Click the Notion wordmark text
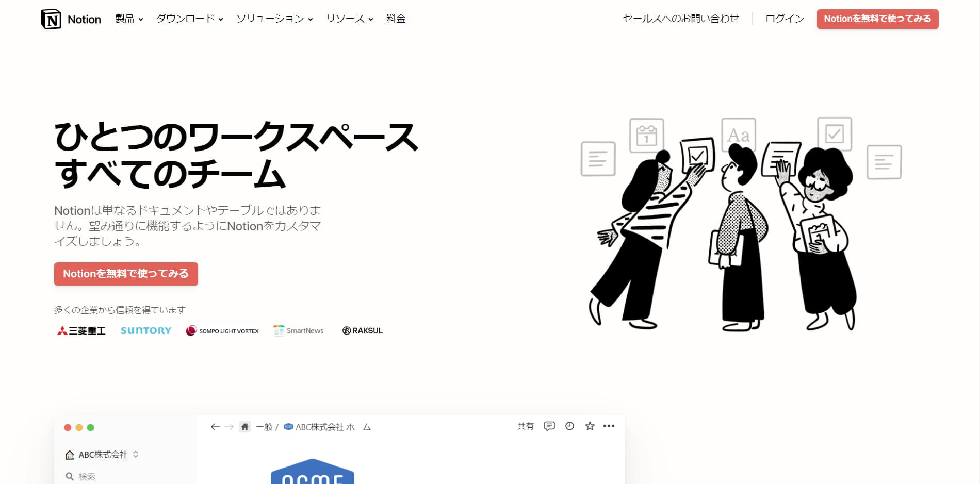This screenshot has height=484, width=980. [84, 19]
